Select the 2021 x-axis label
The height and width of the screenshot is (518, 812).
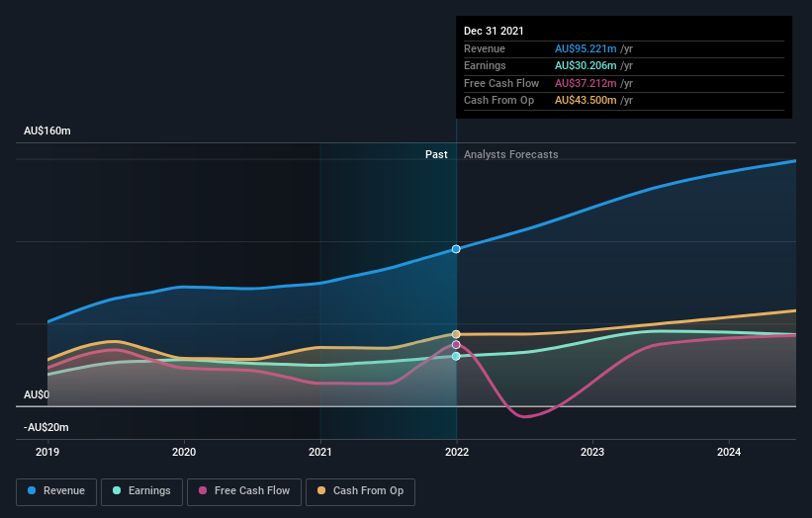pos(320,452)
